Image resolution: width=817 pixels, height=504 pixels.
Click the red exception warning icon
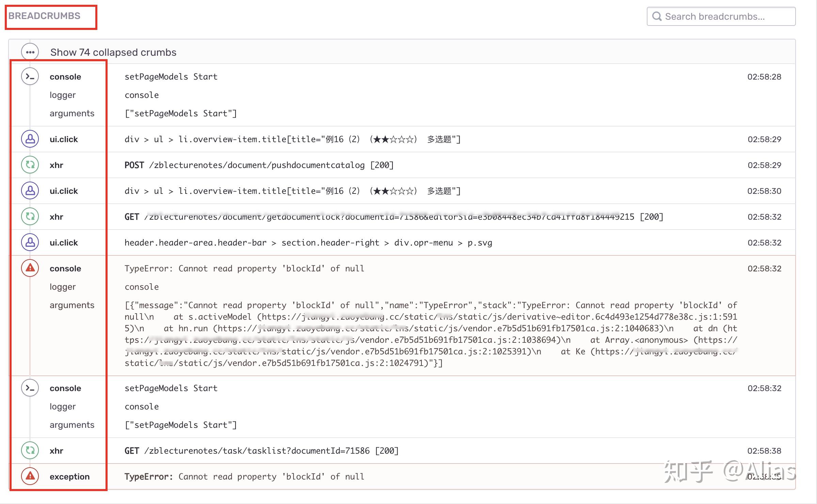(30, 476)
